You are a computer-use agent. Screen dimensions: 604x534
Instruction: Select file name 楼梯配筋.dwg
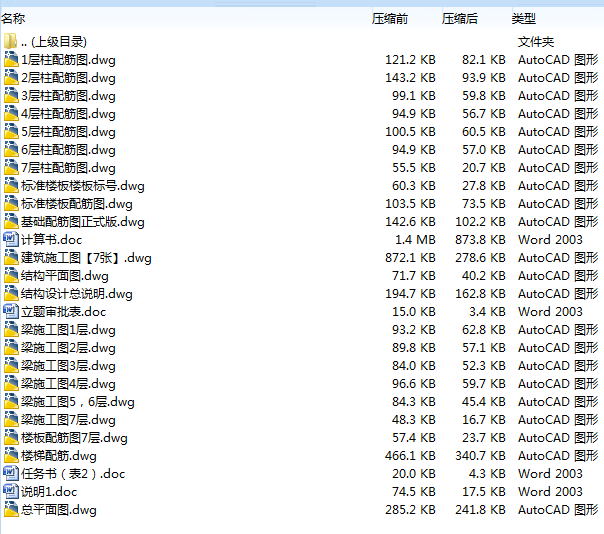(59, 456)
